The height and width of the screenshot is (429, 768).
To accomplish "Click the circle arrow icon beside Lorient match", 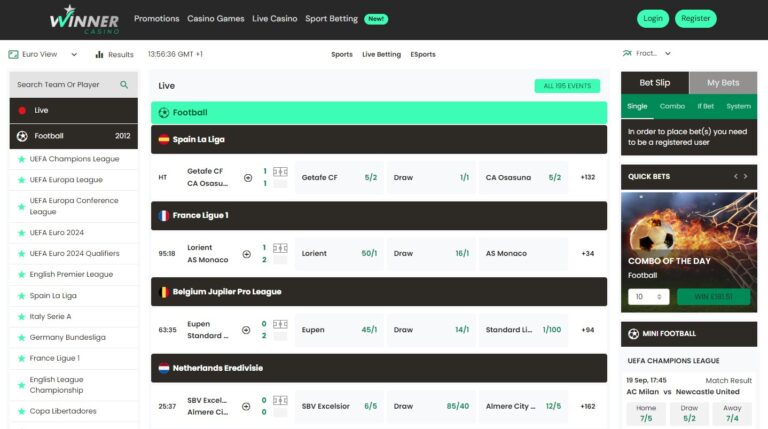I will point(247,254).
